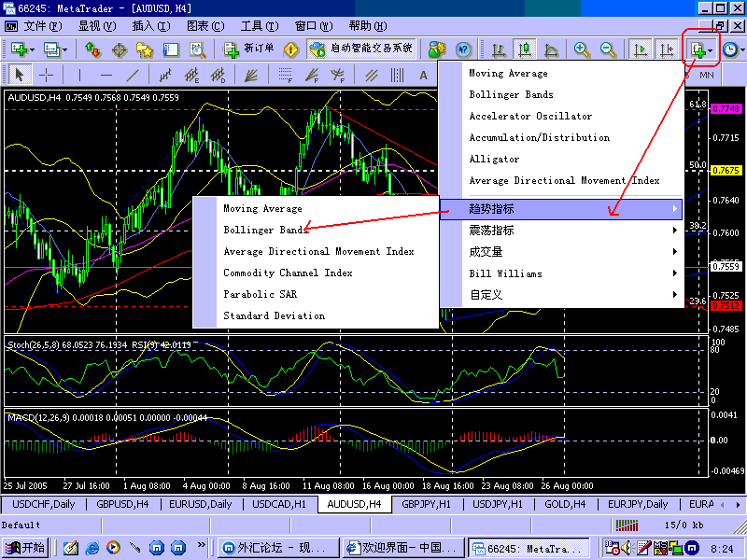Switch to candlestick chart icon
Screen dimensions: 747x560
(x=525, y=49)
